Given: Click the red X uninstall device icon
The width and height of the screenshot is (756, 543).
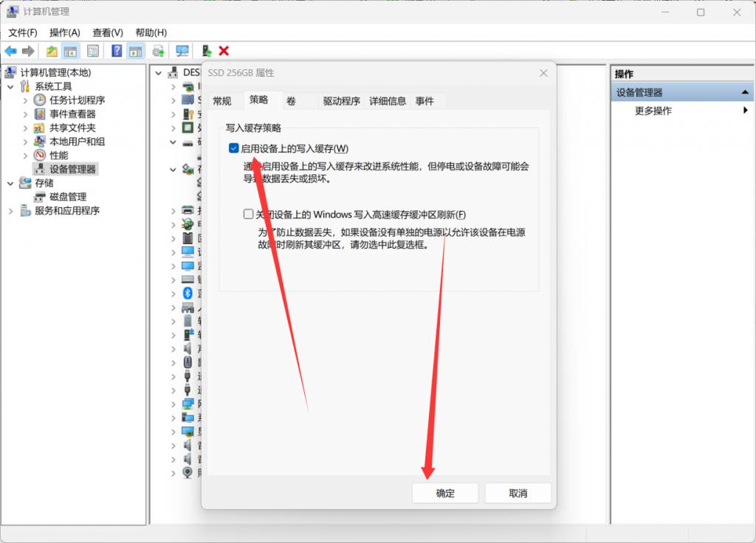Looking at the screenshot, I should tap(224, 51).
